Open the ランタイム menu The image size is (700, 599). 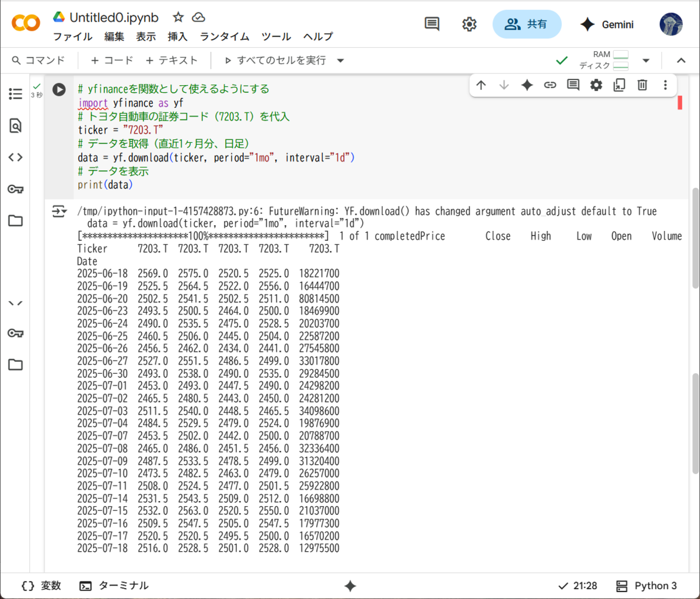pos(225,36)
